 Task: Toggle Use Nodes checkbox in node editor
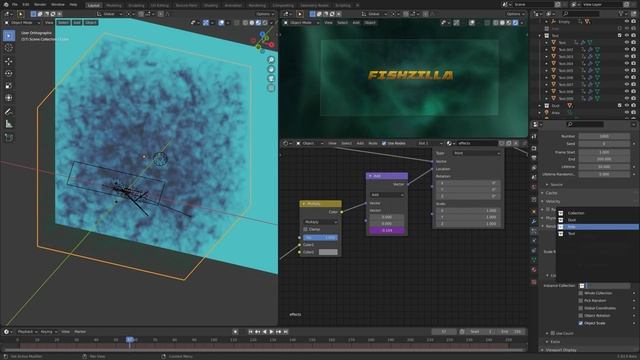click(x=384, y=143)
